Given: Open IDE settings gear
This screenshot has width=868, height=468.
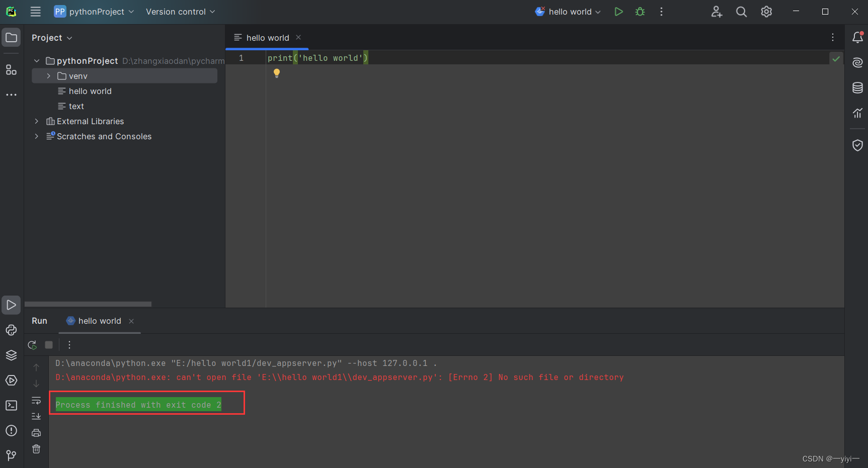Looking at the screenshot, I should pos(766,12).
